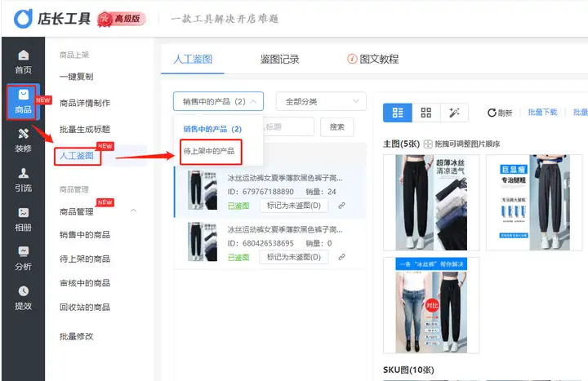The height and width of the screenshot is (381, 588).
Task: Click product title of ID 680426538695
Action: [285, 229]
